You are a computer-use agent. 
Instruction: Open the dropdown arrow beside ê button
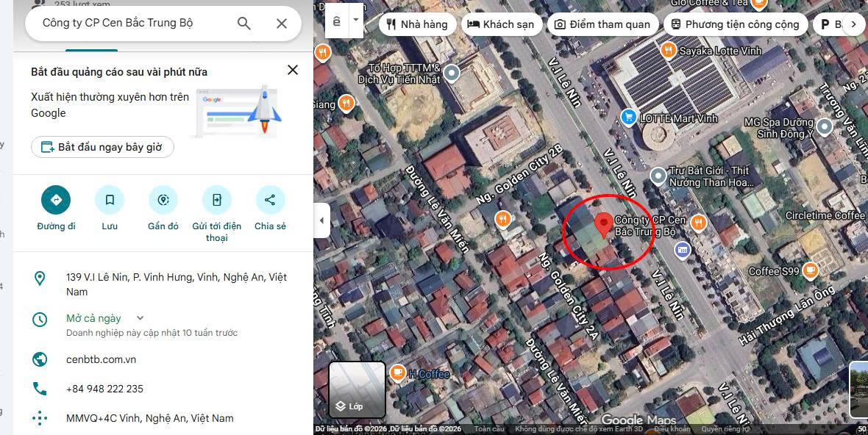click(x=356, y=19)
